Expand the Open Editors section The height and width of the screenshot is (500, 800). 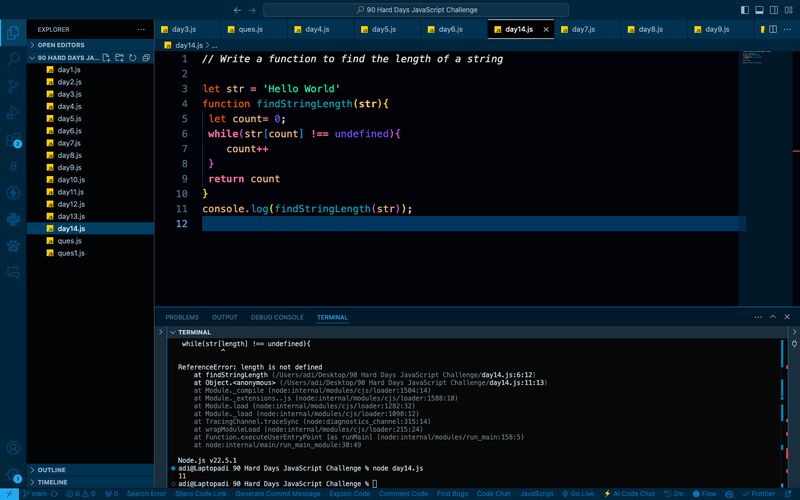[90, 45]
